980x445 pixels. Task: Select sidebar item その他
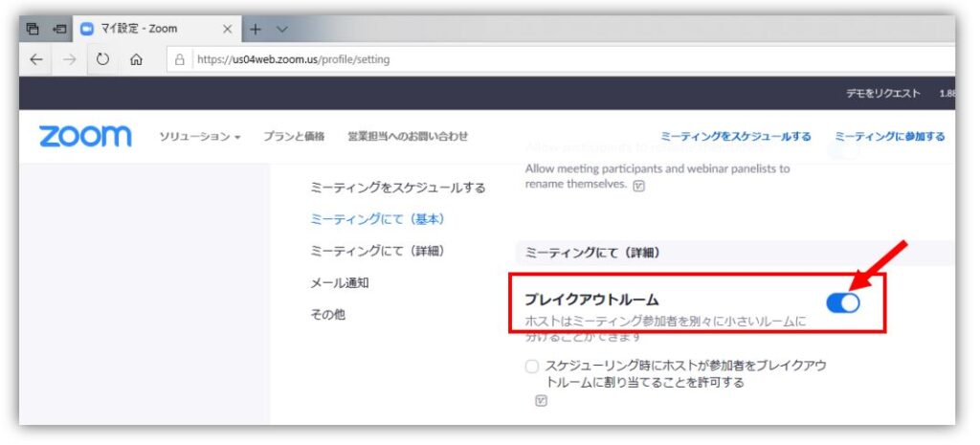(x=327, y=315)
